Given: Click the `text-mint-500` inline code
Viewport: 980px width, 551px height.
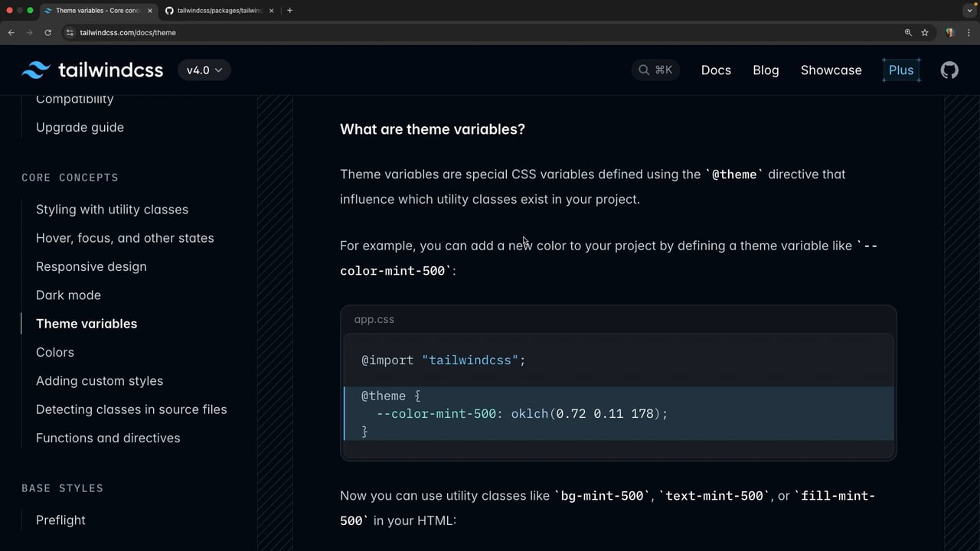Looking at the screenshot, I should (715, 496).
